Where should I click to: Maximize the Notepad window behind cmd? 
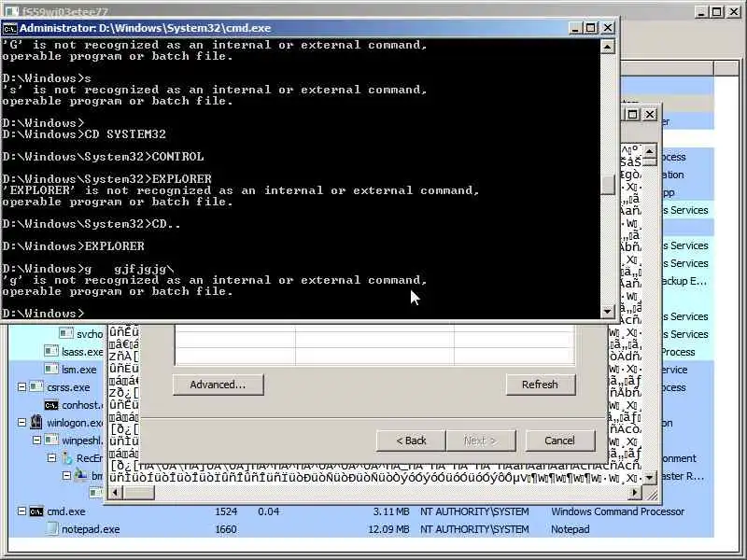point(633,114)
